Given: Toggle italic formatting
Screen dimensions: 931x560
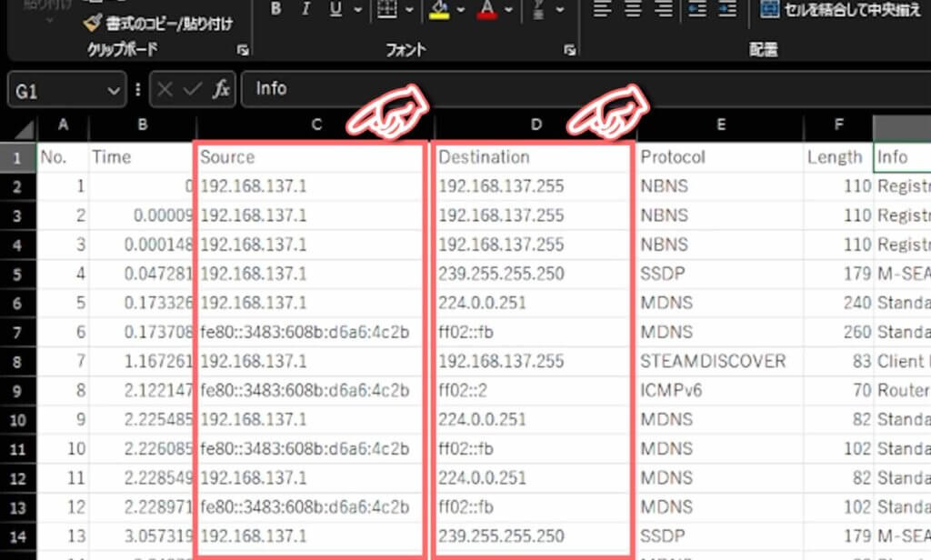Looking at the screenshot, I should click(305, 10).
